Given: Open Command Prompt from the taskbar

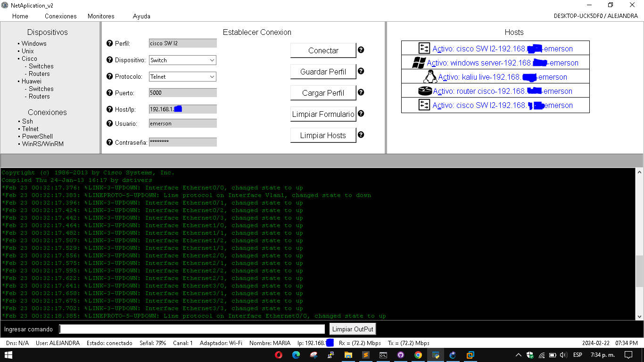Looking at the screenshot, I should [x=383, y=355].
